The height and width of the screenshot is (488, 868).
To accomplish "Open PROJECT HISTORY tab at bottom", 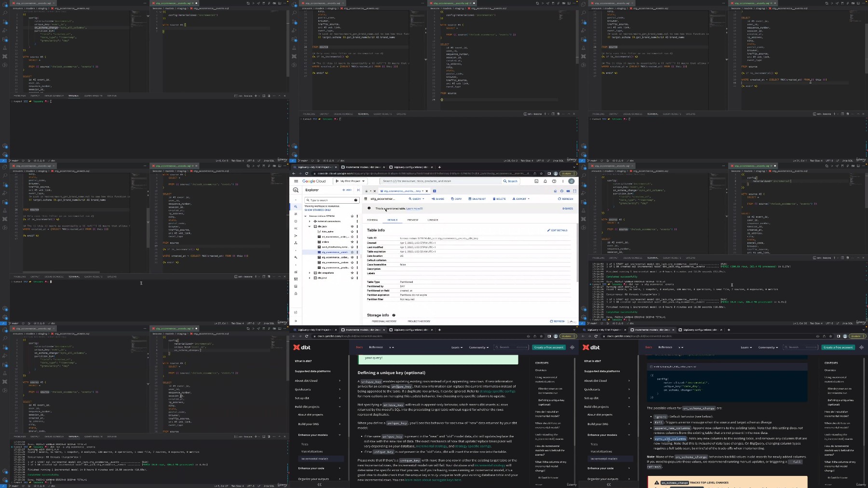I will [x=419, y=321].
